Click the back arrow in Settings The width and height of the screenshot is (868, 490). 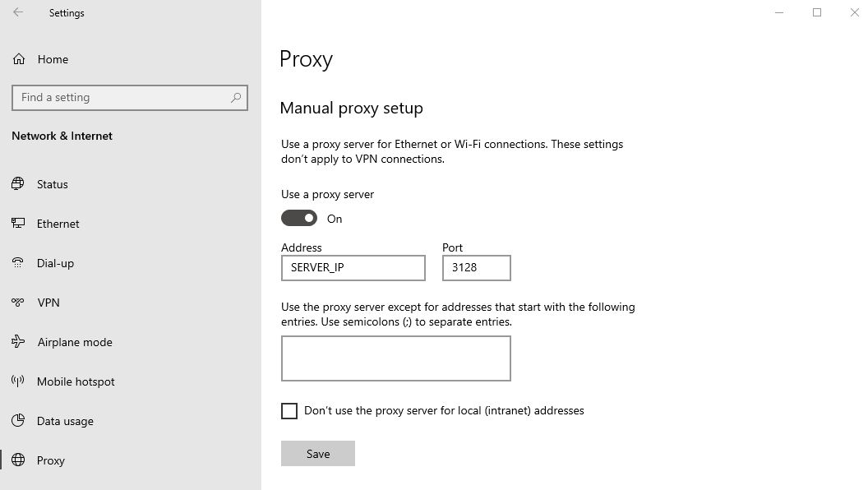click(x=18, y=12)
